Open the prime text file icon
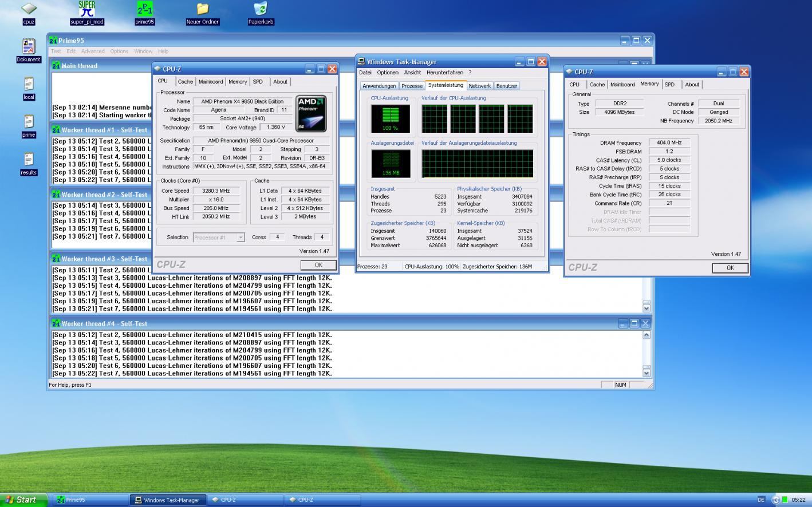The width and height of the screenshot is (812, 507). click(29, 121)
